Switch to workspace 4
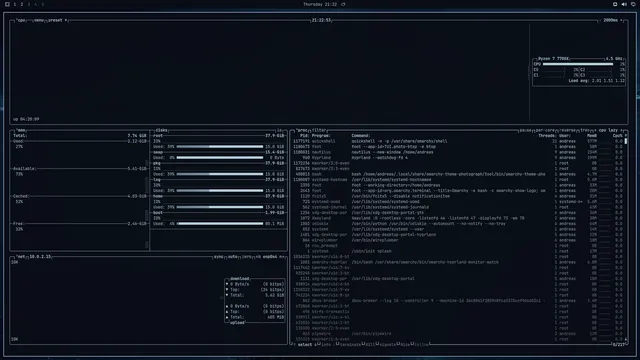640x360 pixels. (36, 4)
